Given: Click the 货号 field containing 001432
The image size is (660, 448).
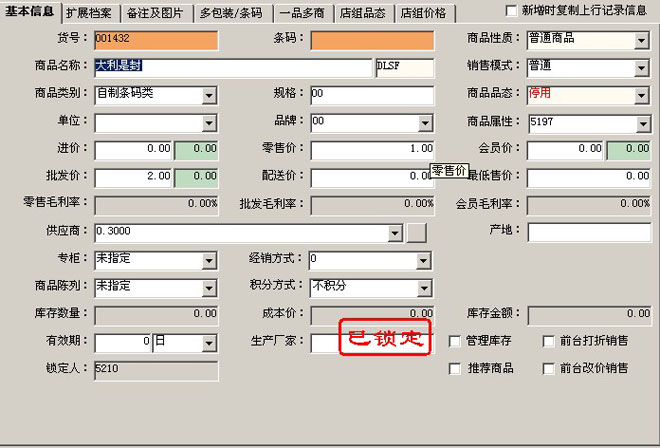Looking at the screenshot, I should (156, 40).
